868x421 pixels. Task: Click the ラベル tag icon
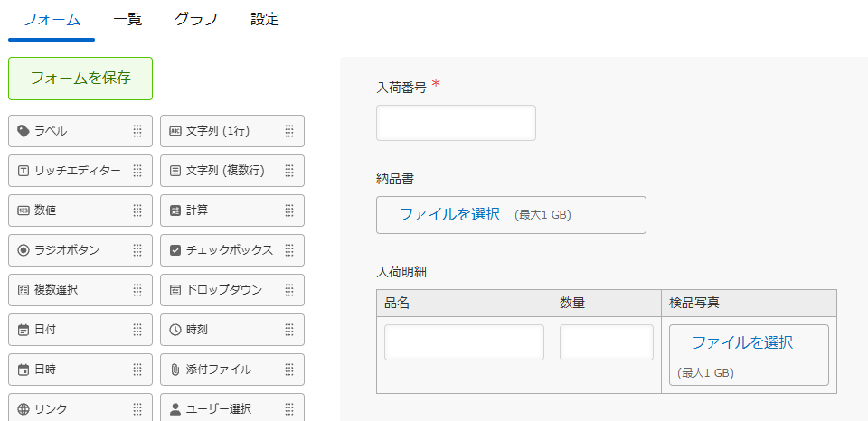24,131
